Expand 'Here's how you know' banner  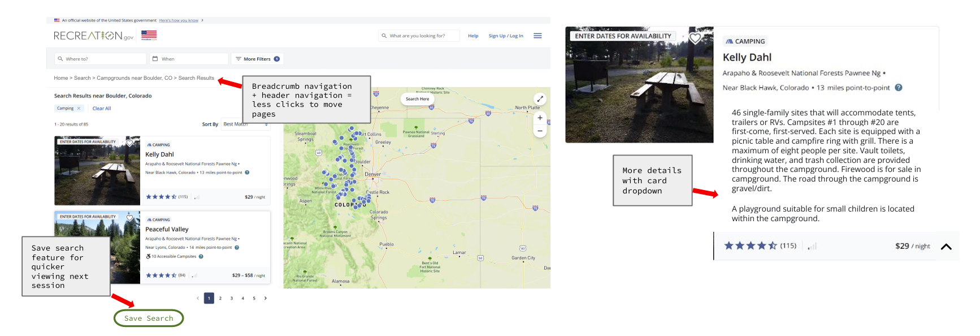179,20
